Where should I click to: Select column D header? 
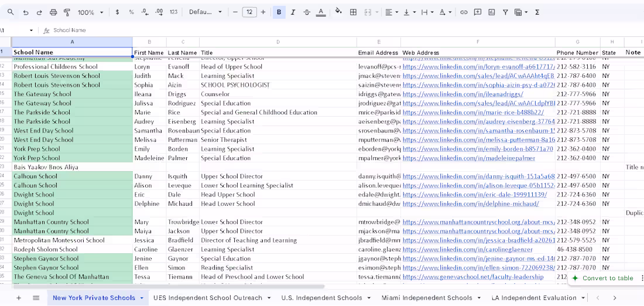278,42
